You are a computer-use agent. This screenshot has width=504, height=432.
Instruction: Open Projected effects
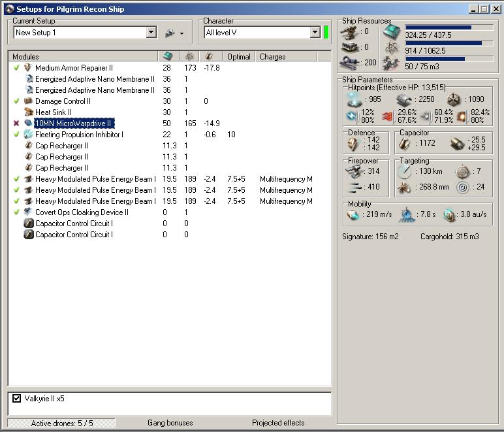(x=278, y=423)
